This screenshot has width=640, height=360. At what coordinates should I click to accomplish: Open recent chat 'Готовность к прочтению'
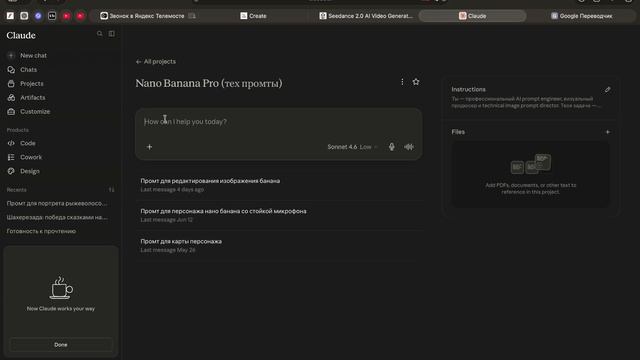click(41, 231)
